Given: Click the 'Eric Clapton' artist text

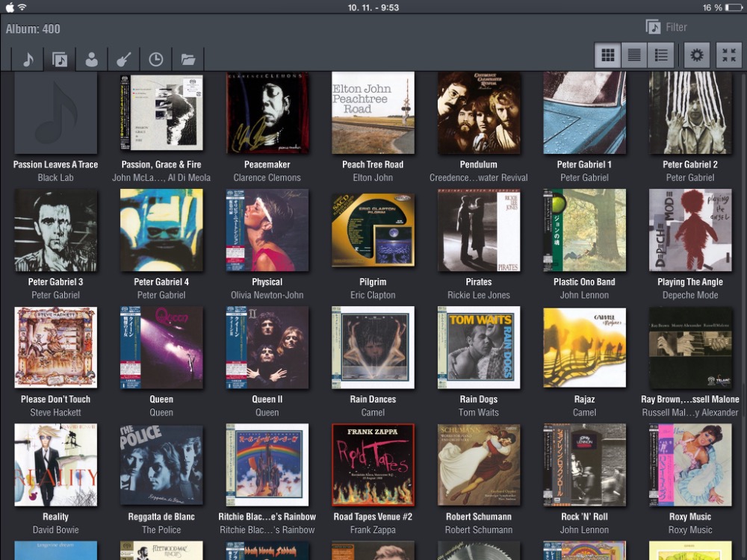Looking at the screenshot, I should tap(373, 295).
